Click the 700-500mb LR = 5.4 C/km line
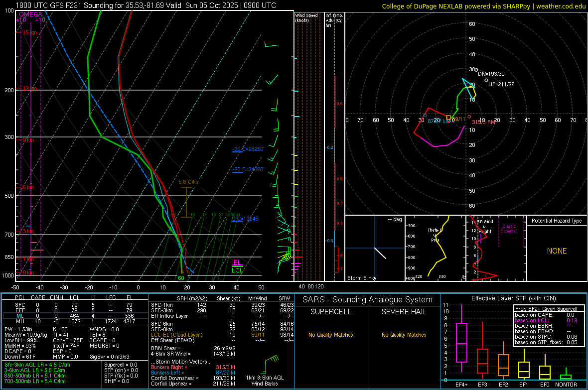 tap(35, 382)
